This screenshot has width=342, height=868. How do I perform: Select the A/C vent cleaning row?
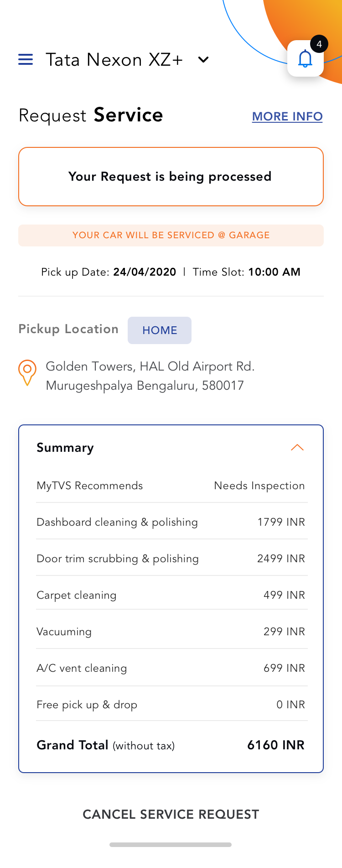click(x=171, y=668)
